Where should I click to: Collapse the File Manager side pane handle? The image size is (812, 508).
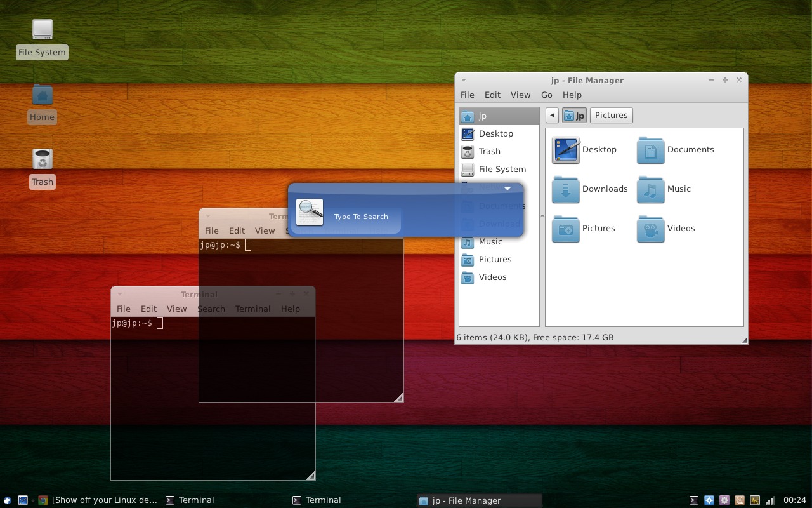(542, 216)
